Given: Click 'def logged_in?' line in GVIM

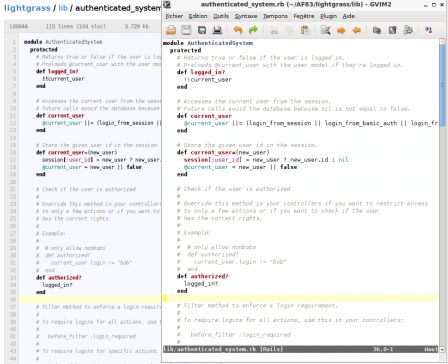Looking at the screenshot, I should [201, 72].
